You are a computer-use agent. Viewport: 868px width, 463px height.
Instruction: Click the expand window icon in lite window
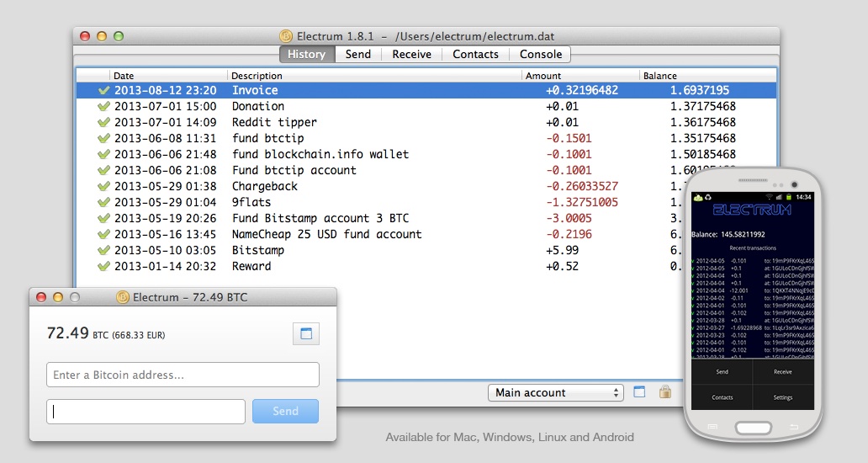306,333
